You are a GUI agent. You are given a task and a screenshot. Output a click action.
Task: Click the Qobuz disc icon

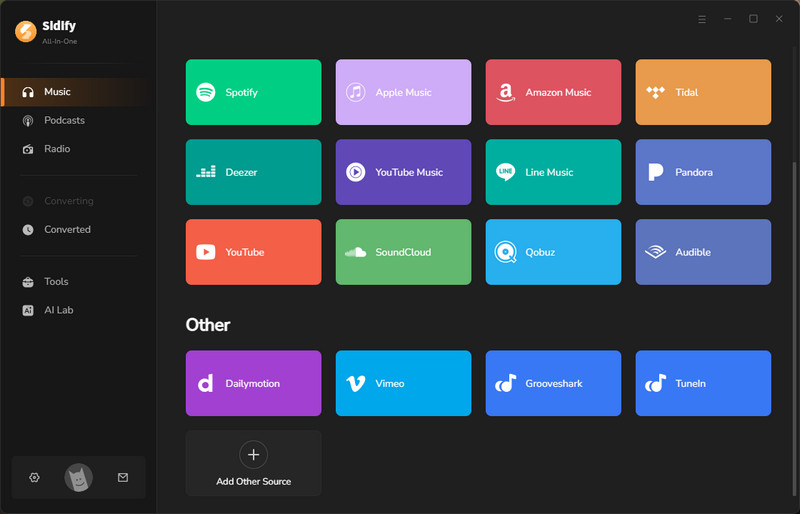pos(505,252)
